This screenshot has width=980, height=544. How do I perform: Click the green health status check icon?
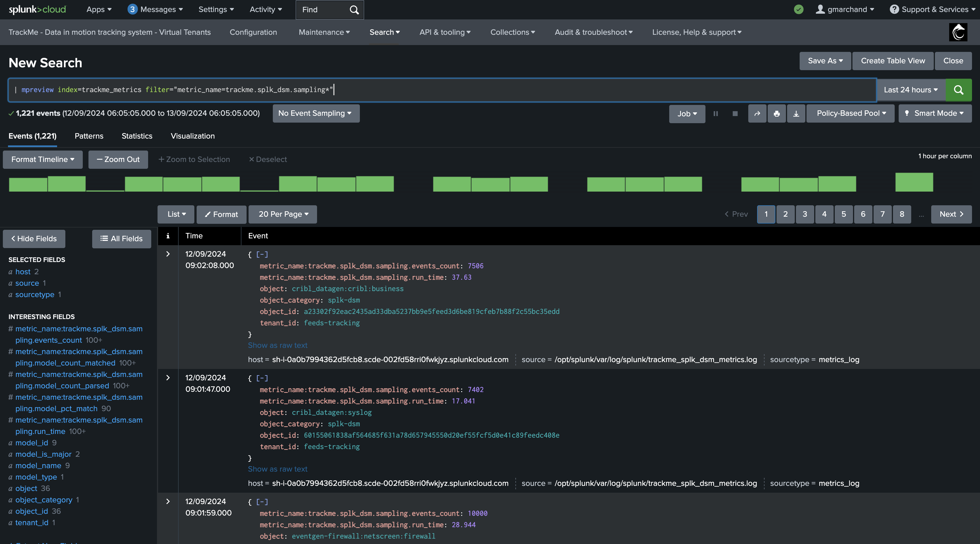798,9
